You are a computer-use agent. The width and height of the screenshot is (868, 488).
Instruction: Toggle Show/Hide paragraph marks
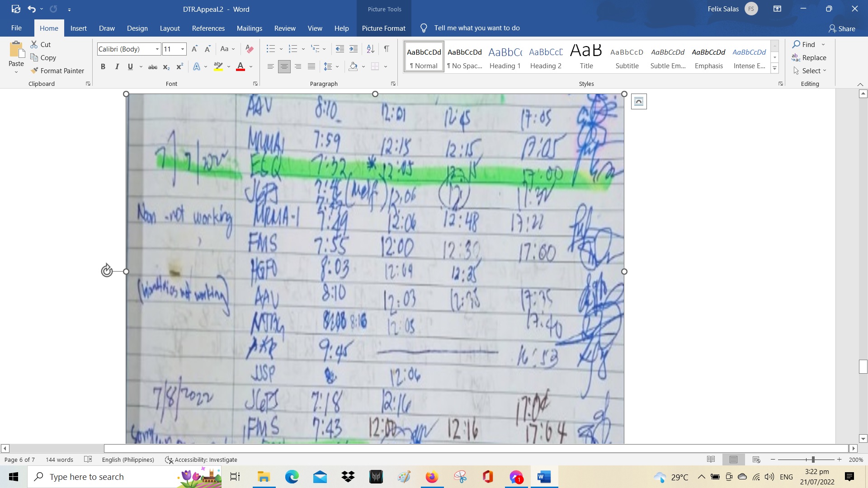point(387,49)
